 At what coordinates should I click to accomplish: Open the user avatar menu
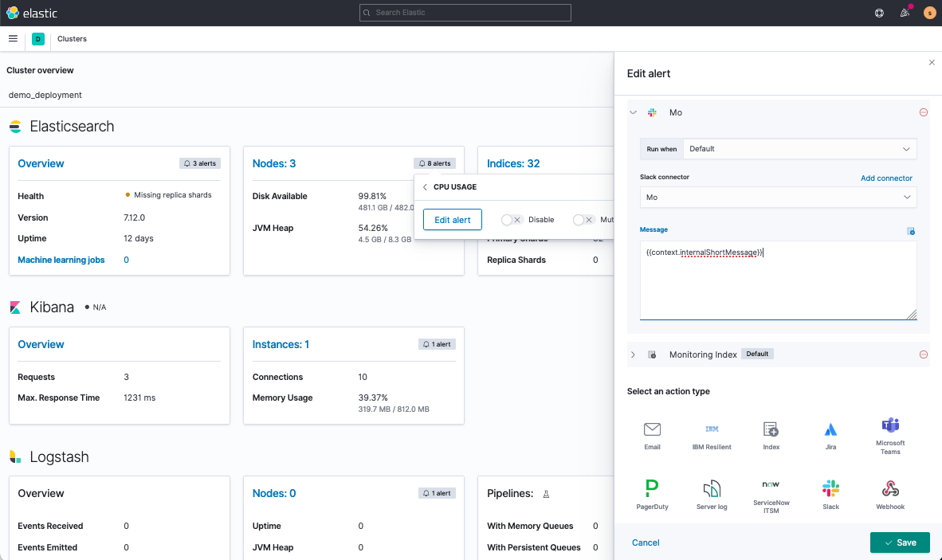[x=929, y=13]
